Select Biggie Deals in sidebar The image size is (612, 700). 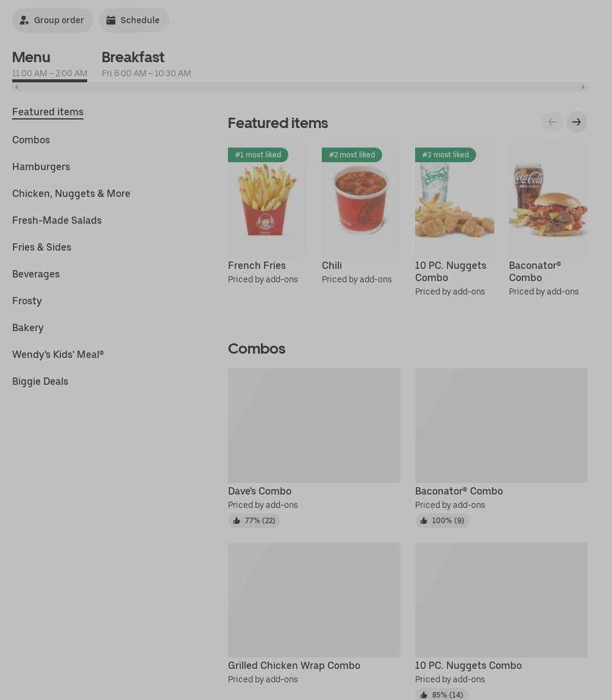click(x=40, y=381)
